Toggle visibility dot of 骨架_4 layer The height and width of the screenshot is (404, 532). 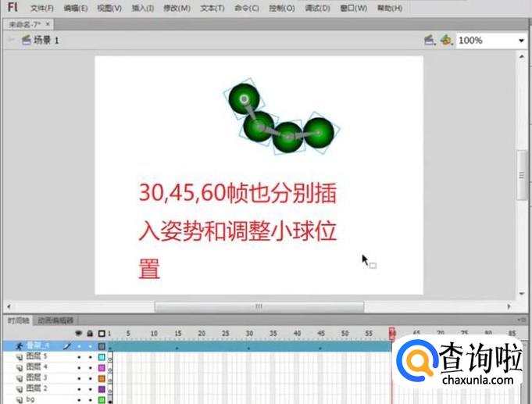pos(79,346)
